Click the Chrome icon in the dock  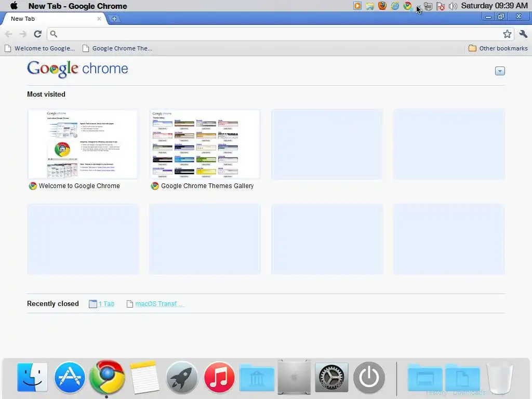coord(107,377)
